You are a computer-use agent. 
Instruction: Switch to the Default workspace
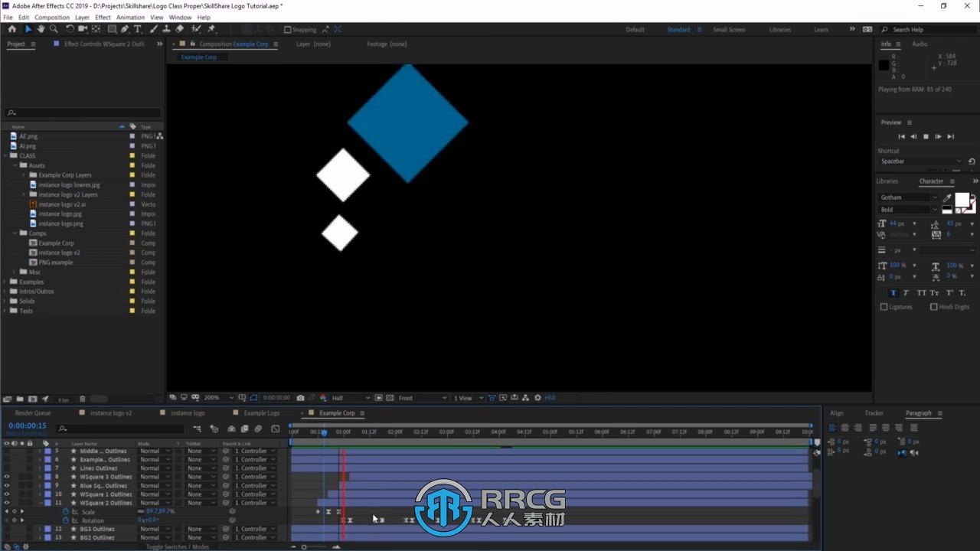click(635, 30)
